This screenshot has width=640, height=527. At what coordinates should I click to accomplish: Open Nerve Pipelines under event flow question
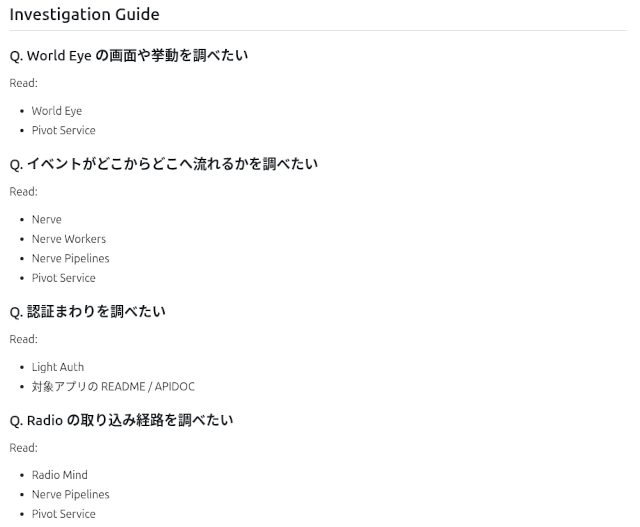[70, 258]
